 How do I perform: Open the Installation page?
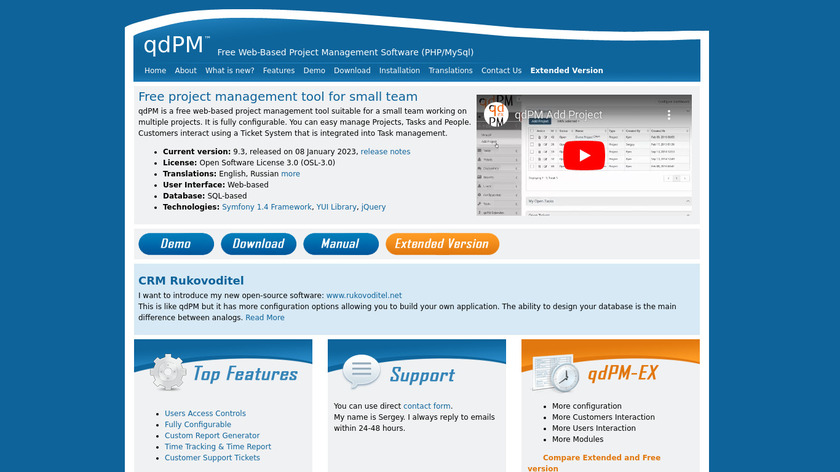399,71
